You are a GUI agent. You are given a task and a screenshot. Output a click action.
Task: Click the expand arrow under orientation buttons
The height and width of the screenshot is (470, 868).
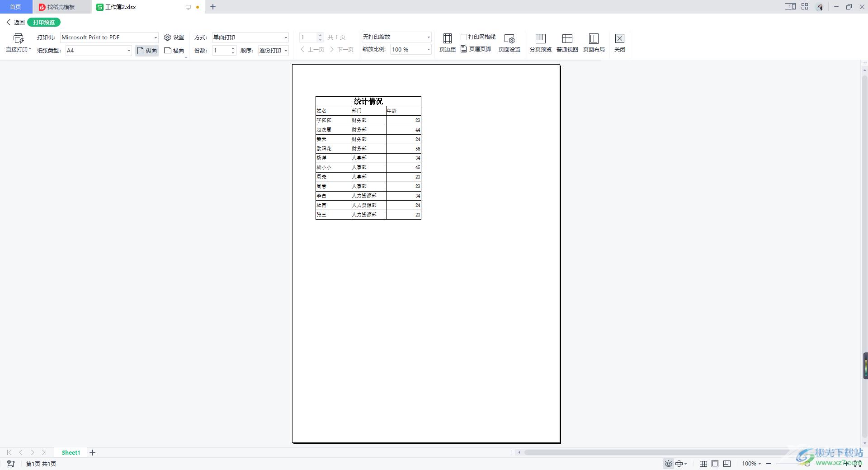(186, 57)
